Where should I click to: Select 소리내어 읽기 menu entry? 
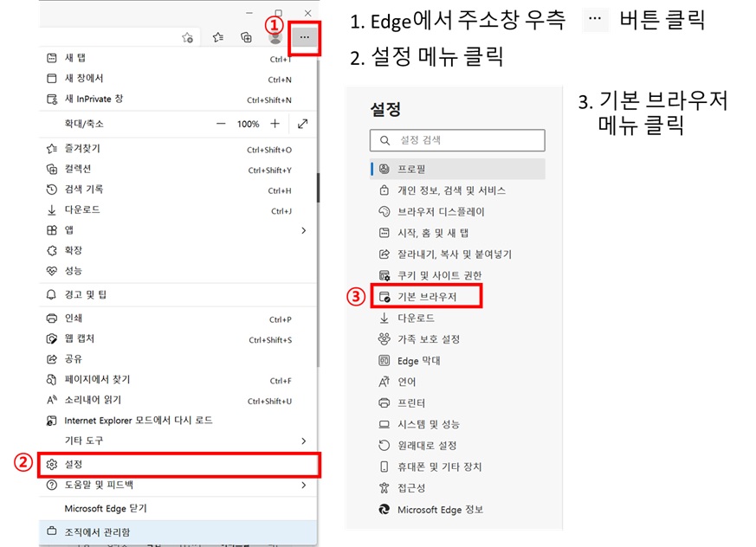tap(178, 400)
